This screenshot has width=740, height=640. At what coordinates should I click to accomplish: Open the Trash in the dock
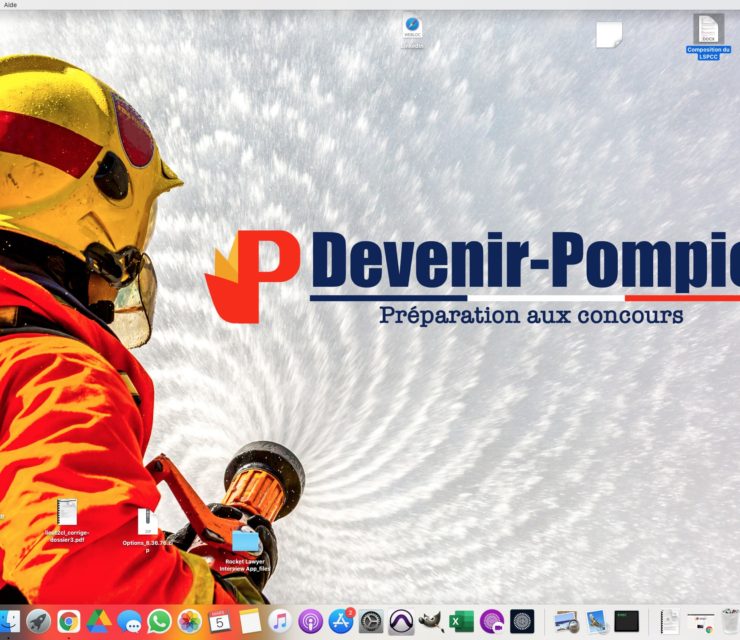point(730,621)
